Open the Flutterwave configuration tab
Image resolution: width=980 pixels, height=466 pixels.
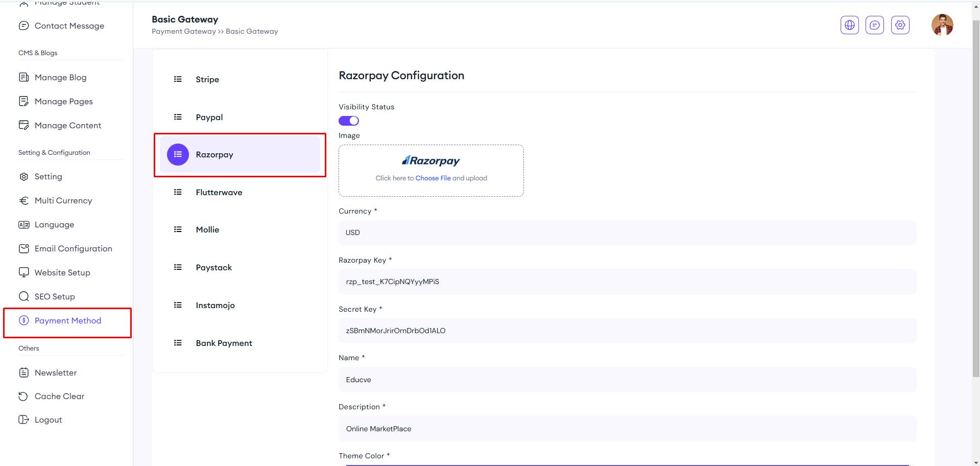pos(219,193)
